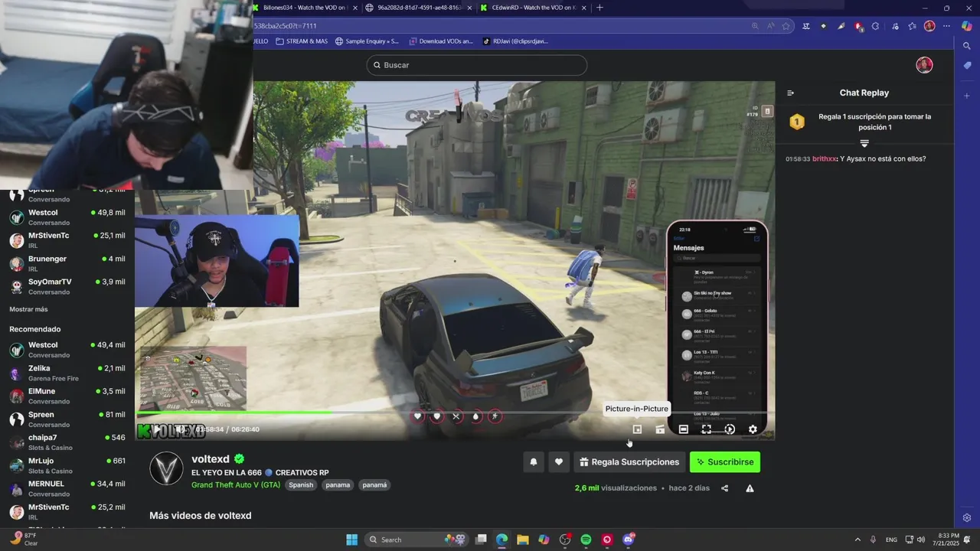
Task: Open File Explorer from the taskbar
Action: [522, 540]
